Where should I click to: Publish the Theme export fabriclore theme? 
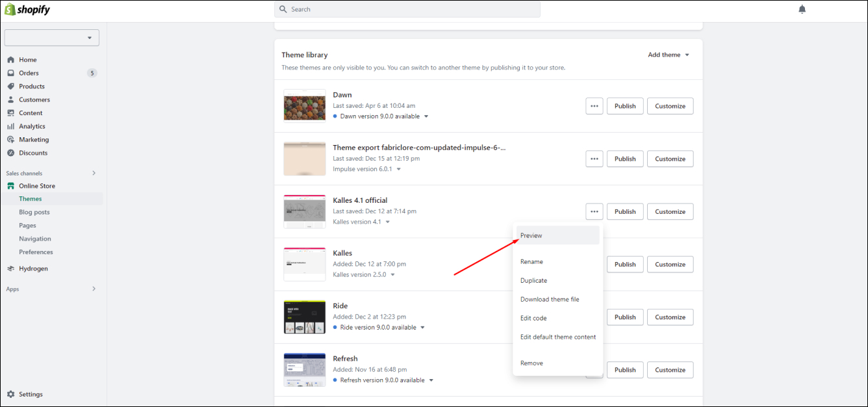(625, 159)
